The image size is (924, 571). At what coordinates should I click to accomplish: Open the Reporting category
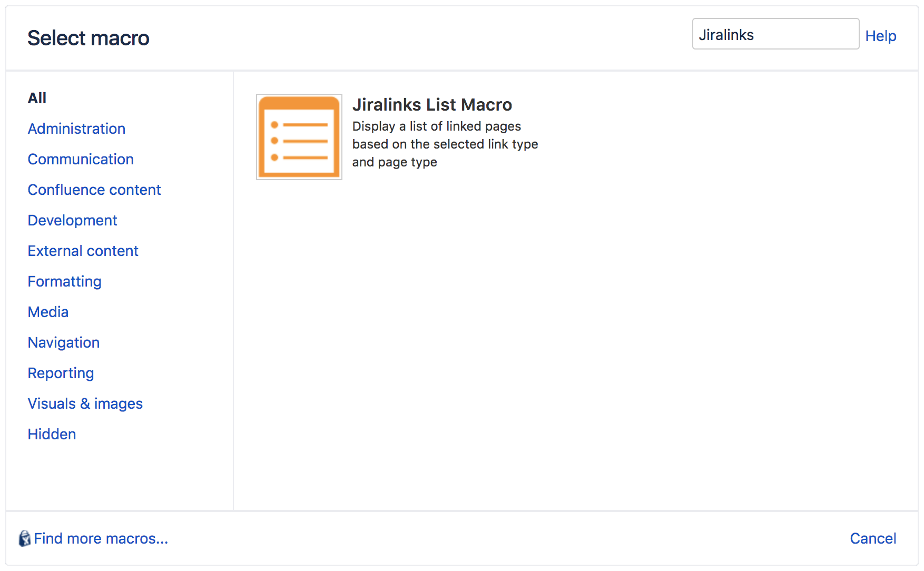click(x=61, y=373)
